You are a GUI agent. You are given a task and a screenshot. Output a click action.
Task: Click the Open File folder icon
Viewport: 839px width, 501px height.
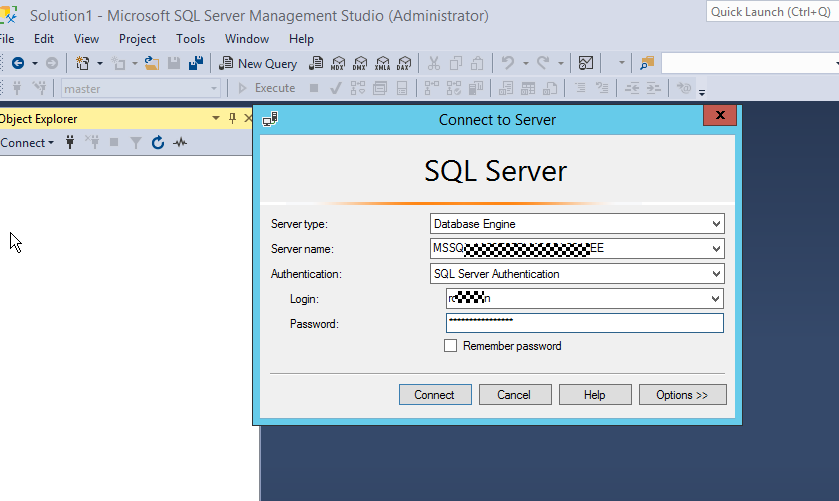[152, 63]
